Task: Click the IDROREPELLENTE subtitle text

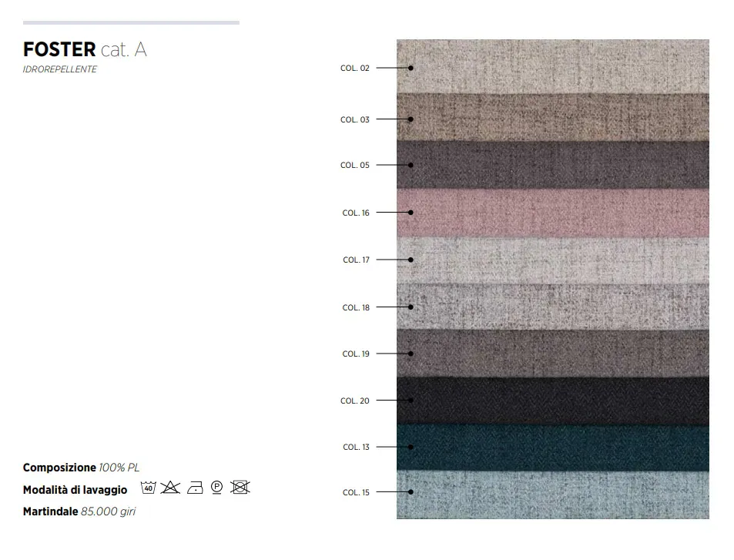Action: pyautogui.click(x=60, y=69)
